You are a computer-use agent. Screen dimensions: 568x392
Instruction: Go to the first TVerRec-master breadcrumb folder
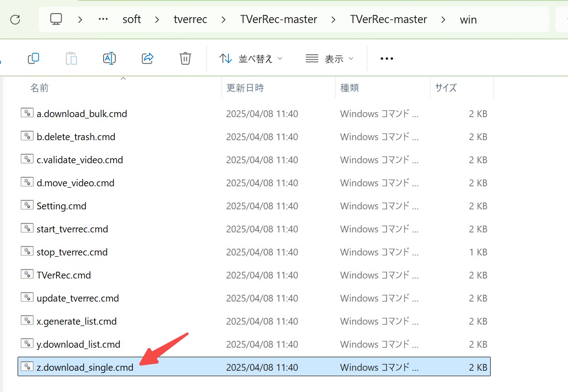pos(279,19)
